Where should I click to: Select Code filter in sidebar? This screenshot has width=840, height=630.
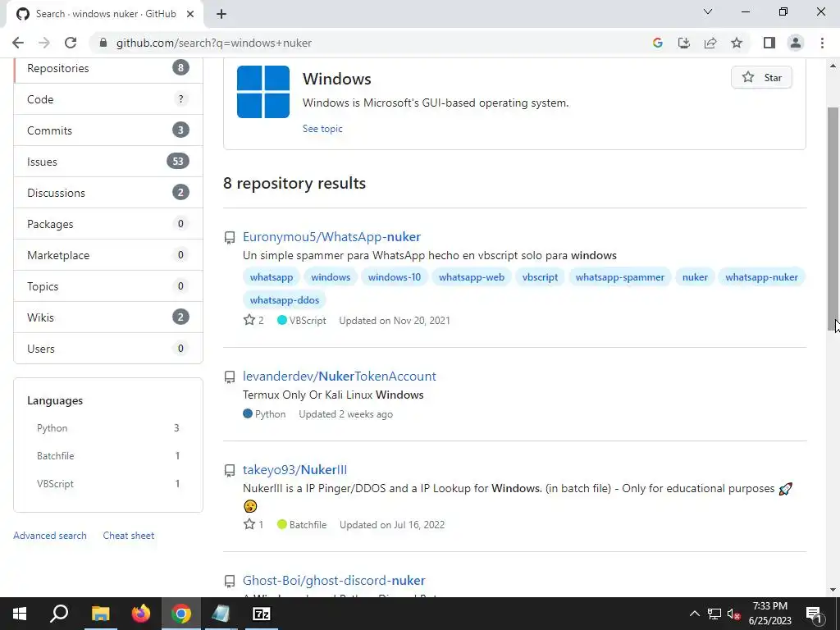tap(108, 99)
